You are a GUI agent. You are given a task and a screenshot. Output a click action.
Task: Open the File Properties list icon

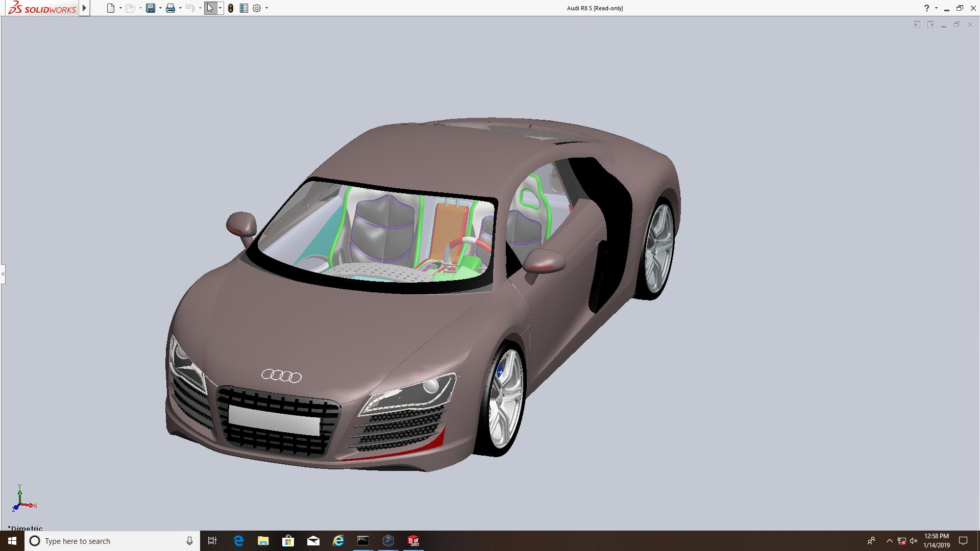244,8
